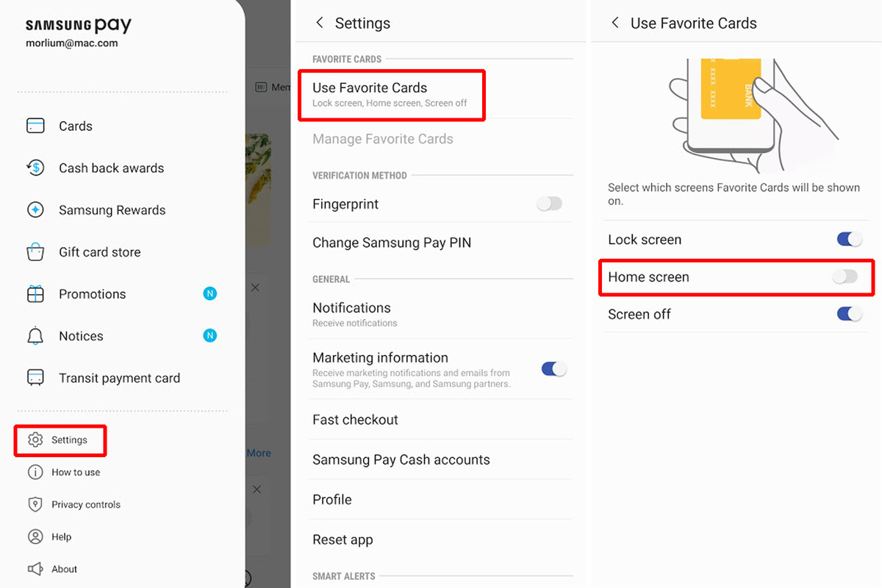Go back from Use Favorite Cards screen
The width and height of the screenshot is (882, 588).
[615, 23]
